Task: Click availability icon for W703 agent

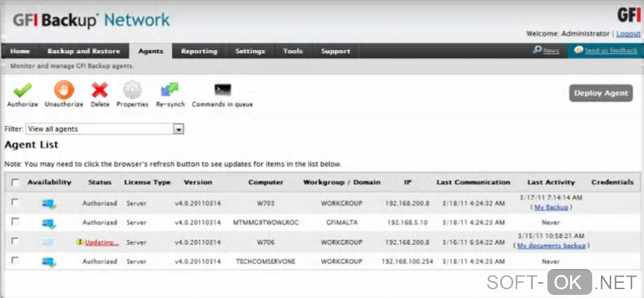Action: tap(49, 203)
